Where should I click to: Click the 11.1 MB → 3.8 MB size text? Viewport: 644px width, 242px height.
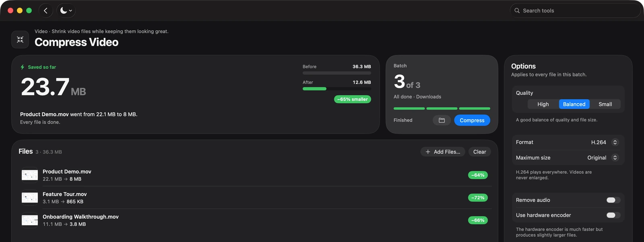64,224
